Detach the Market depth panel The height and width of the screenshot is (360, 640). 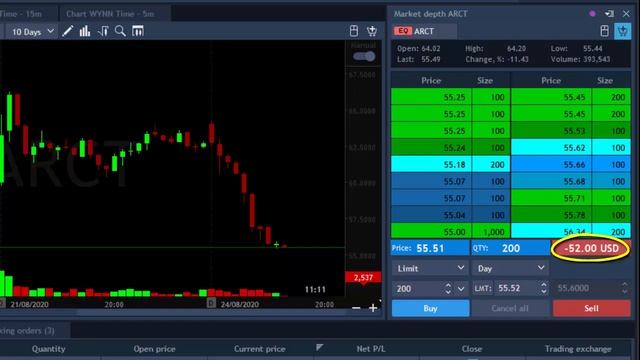point(609,13)
